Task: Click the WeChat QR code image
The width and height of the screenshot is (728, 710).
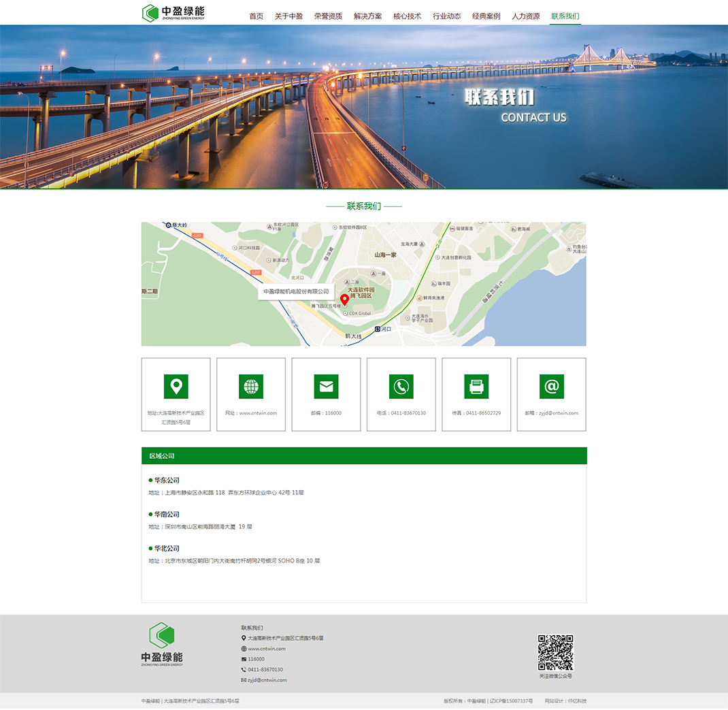Action: tap(555, 653)
